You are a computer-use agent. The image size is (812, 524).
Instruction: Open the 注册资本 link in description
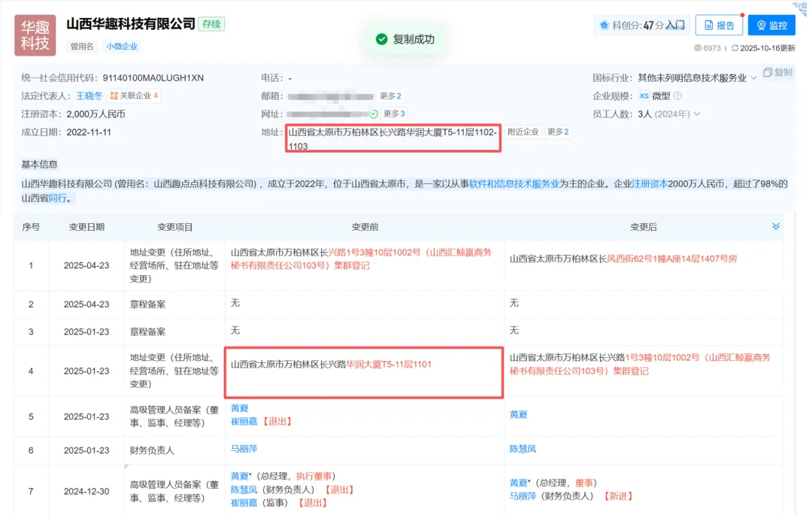(x=650, y=184)
